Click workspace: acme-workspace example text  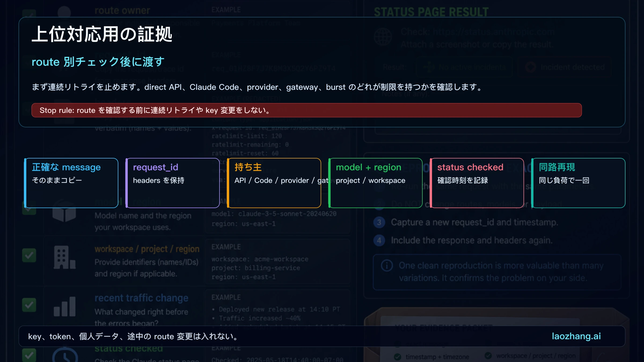pyautogui.click(x=260, y=259)
